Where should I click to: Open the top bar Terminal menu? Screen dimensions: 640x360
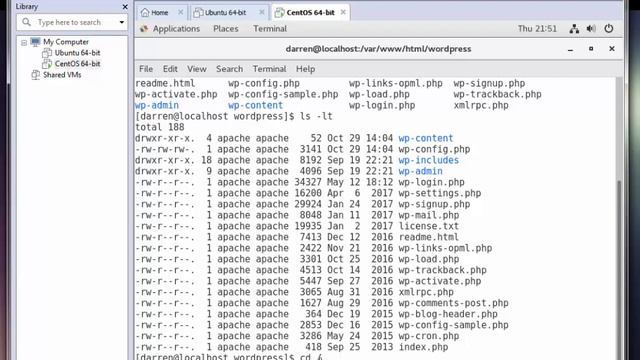pyautogui.click(x=270, y=29)
